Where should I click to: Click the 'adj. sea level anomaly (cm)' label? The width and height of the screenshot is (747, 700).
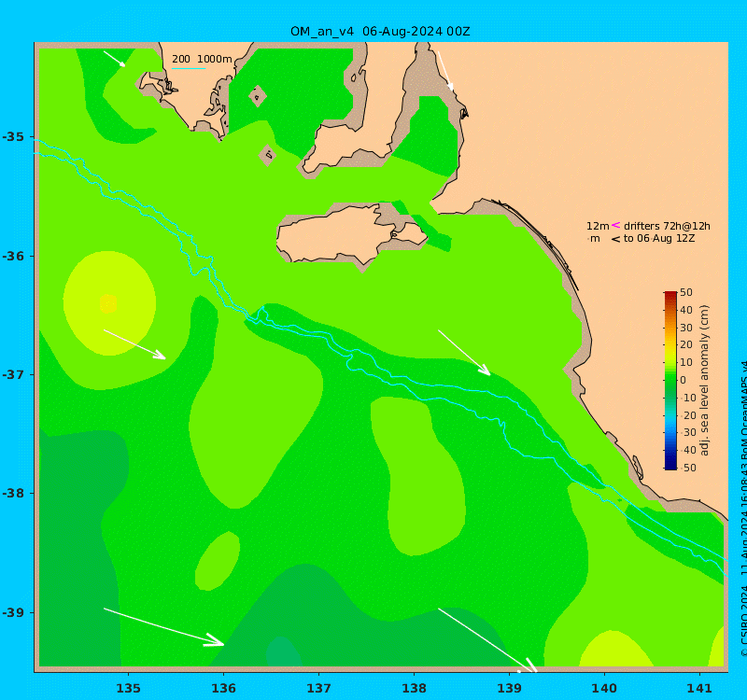point(705,380)
